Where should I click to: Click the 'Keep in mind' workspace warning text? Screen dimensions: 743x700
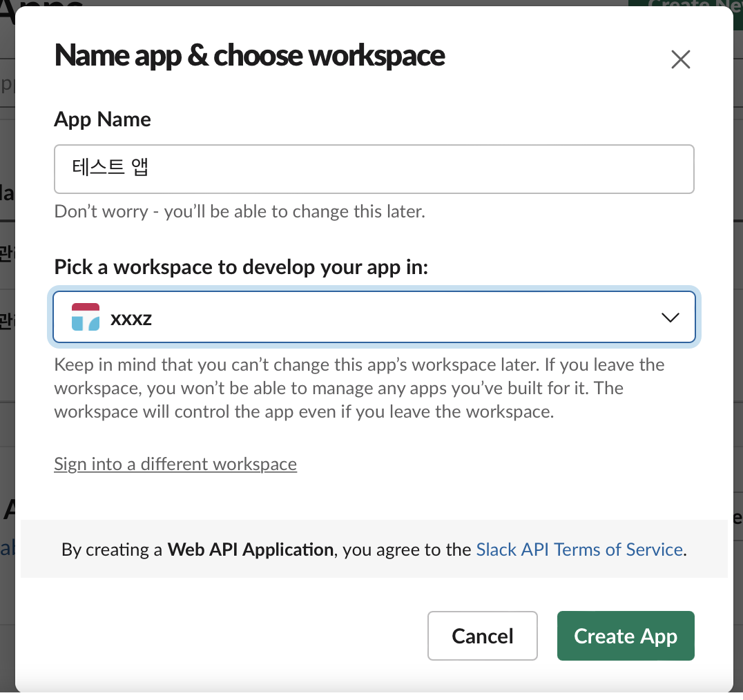pos(359,388)
